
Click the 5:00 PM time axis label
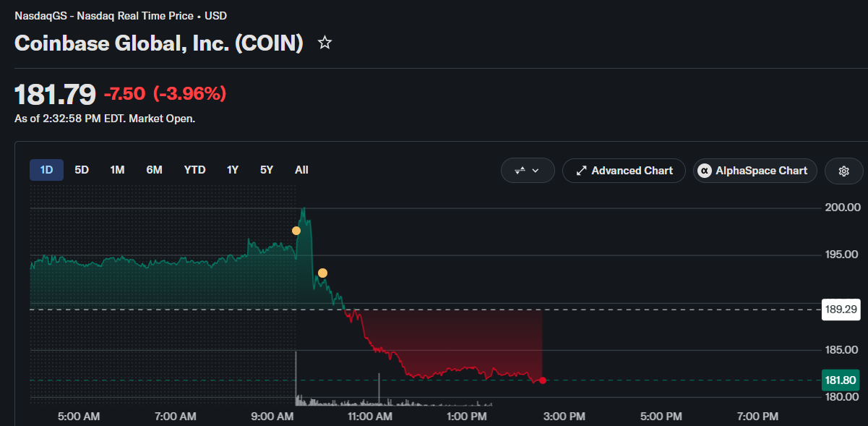coord(661,417)
